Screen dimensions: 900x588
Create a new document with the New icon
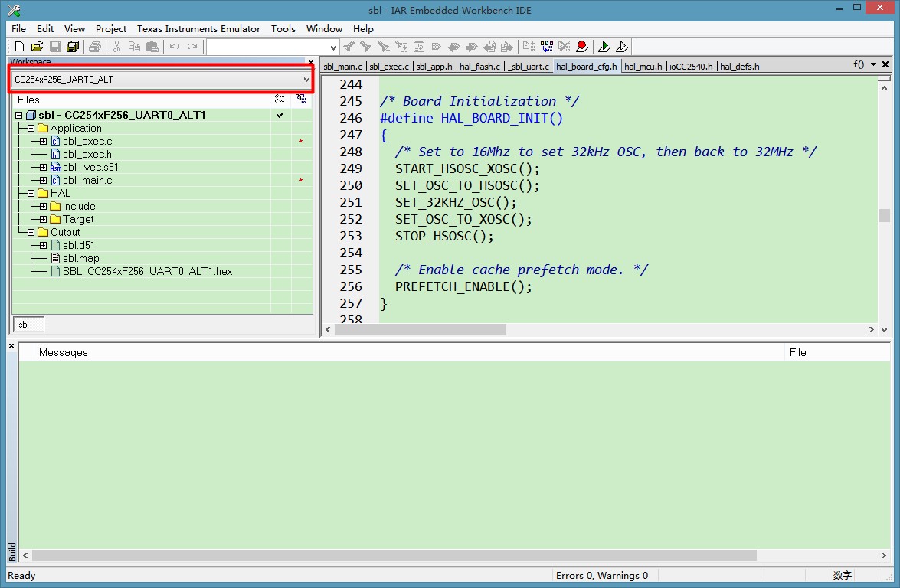click(19, 47)
